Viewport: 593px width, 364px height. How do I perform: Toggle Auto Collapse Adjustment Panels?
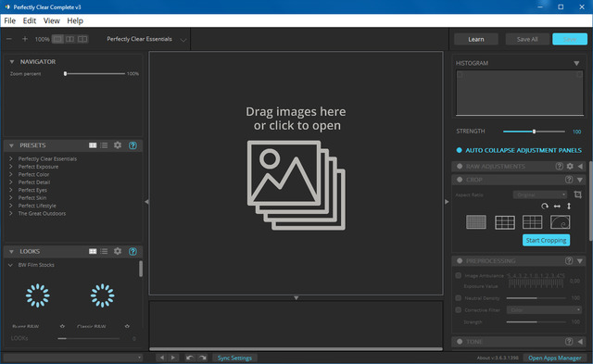coord(459,150)
